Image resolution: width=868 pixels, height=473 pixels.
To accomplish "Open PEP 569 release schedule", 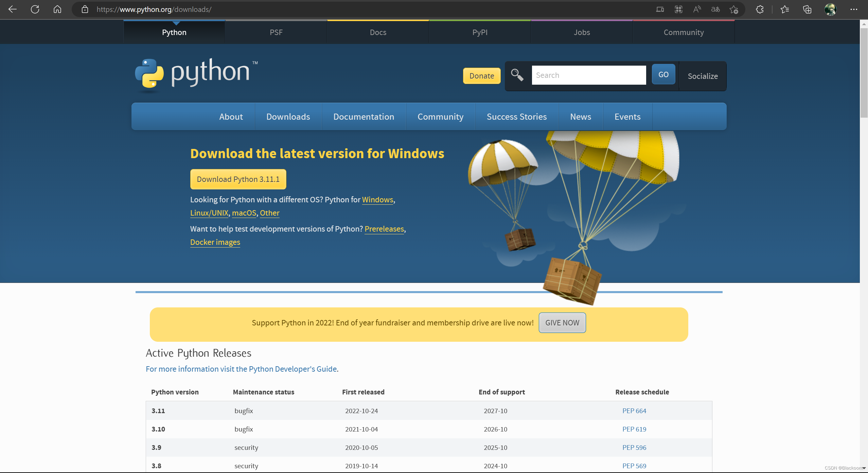I will coord(634,466).
